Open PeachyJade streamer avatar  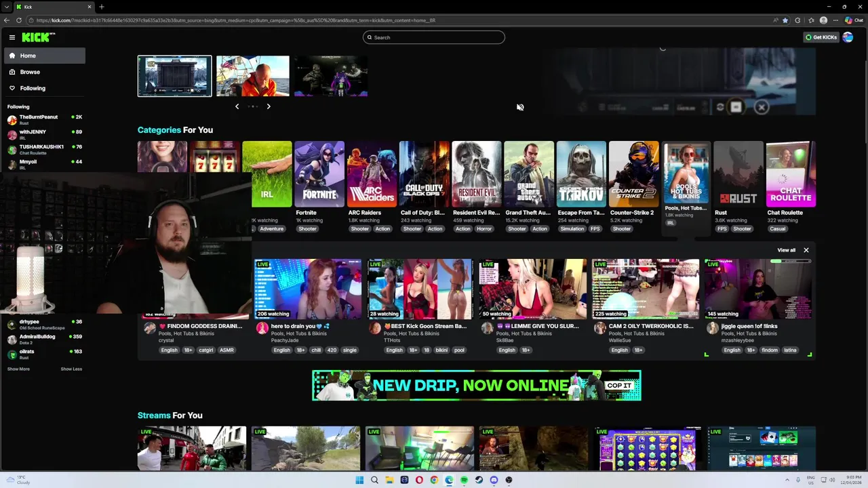(x=262, y=328)
